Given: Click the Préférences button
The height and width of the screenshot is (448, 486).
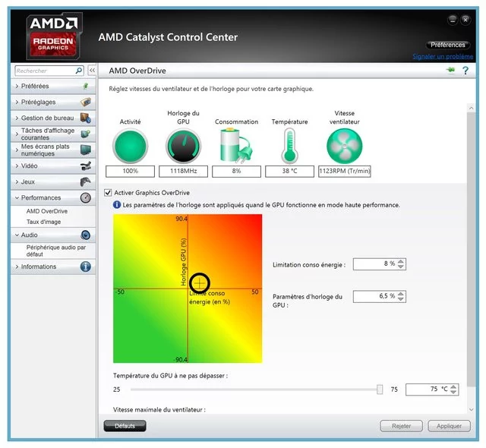Looking at the screenshot, I should point(448,45).
